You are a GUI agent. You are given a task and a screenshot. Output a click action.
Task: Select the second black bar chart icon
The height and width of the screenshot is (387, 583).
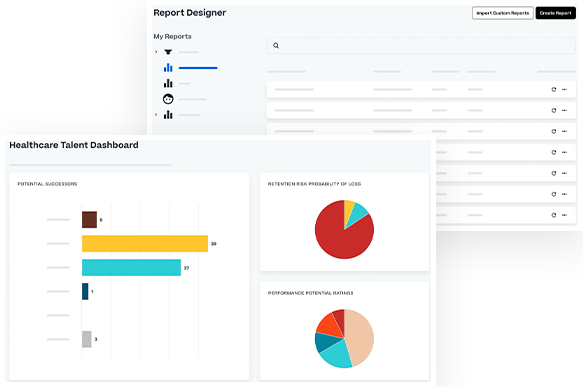point(168,83)
